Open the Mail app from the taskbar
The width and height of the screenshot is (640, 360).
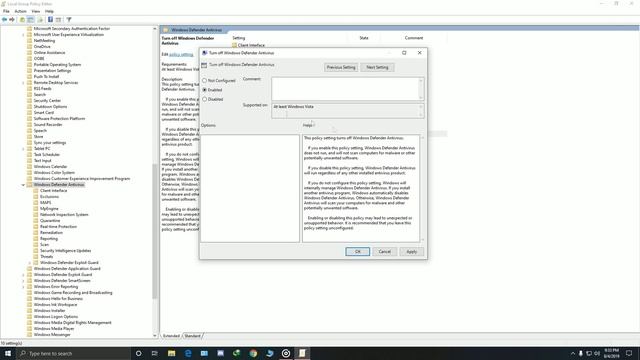click(x=204, y=353)
